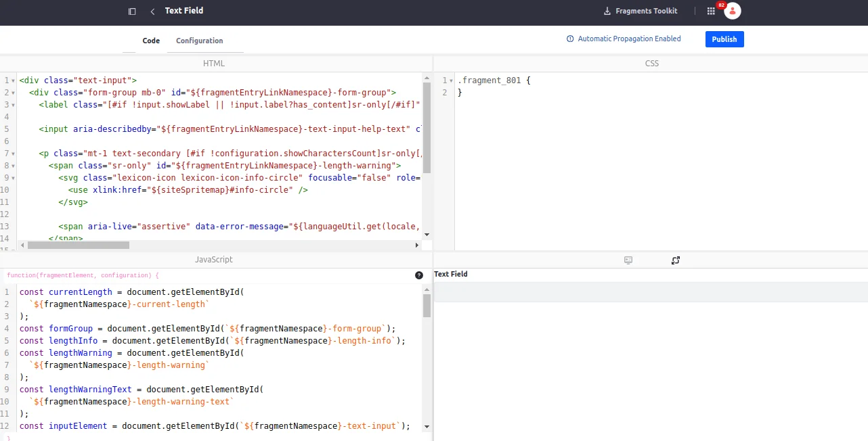
Task: Click 'const currentLength' JavaScript line
Action: (131, 292)
